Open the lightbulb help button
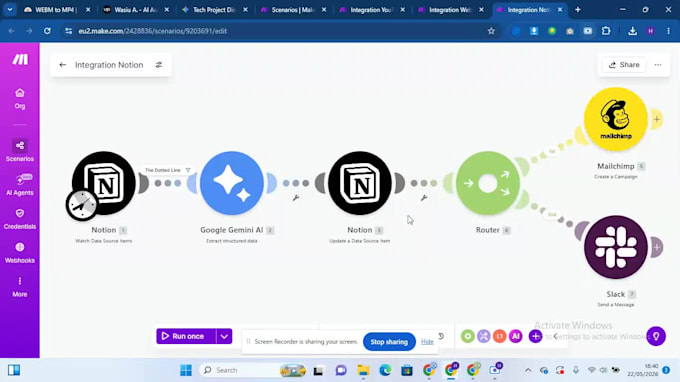Image resolution: width=680 pixels, height=382 pixels. tap(656, 336)
